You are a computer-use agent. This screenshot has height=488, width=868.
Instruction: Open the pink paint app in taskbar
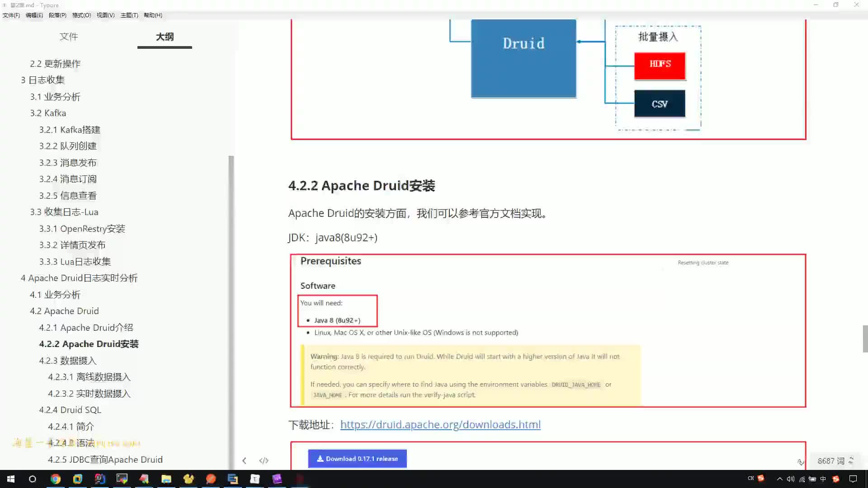click(x=144, y=479)
